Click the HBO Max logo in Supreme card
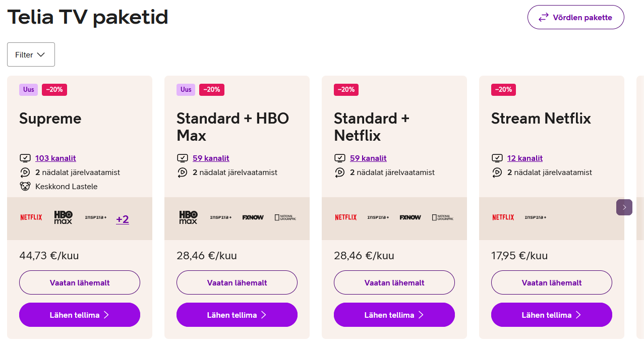Image resolution: width=644 pixels, height=346 pixels. pyautogui.click(x=64, y=217)
